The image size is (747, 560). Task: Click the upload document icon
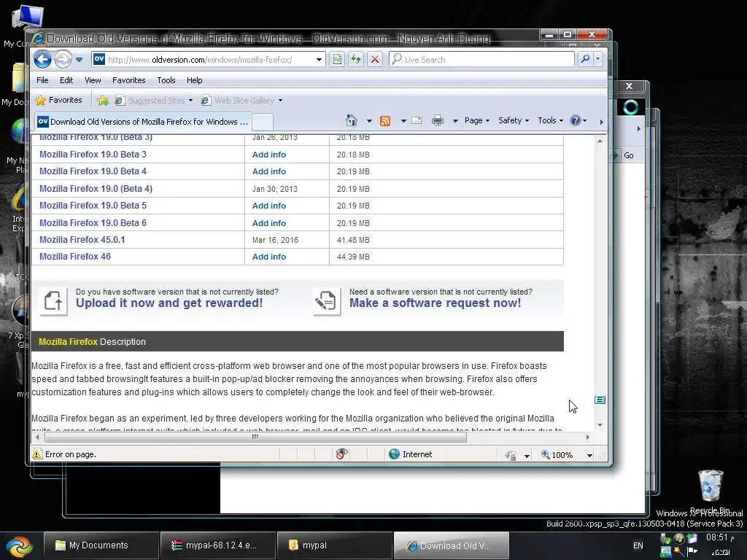click(53, 301)
